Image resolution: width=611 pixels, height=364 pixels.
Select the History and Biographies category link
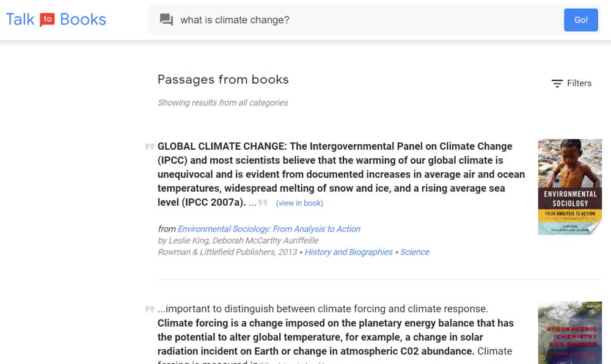tap(348, 252)
